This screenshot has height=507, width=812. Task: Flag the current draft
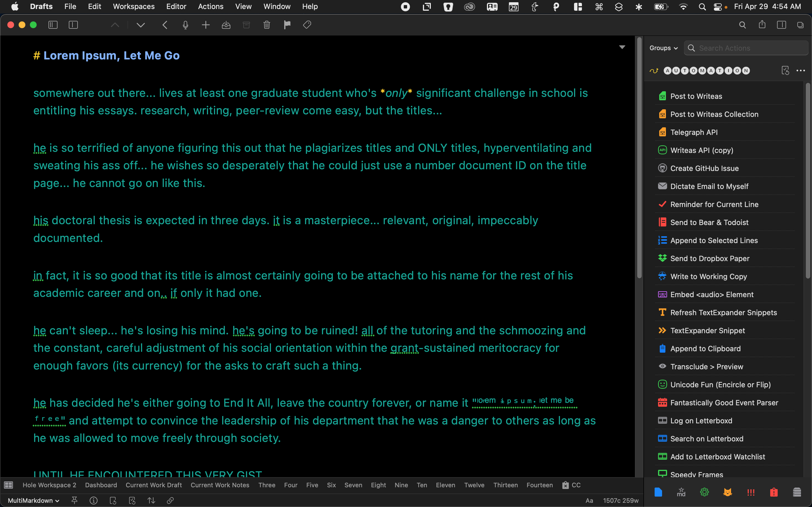click(286, 25)
